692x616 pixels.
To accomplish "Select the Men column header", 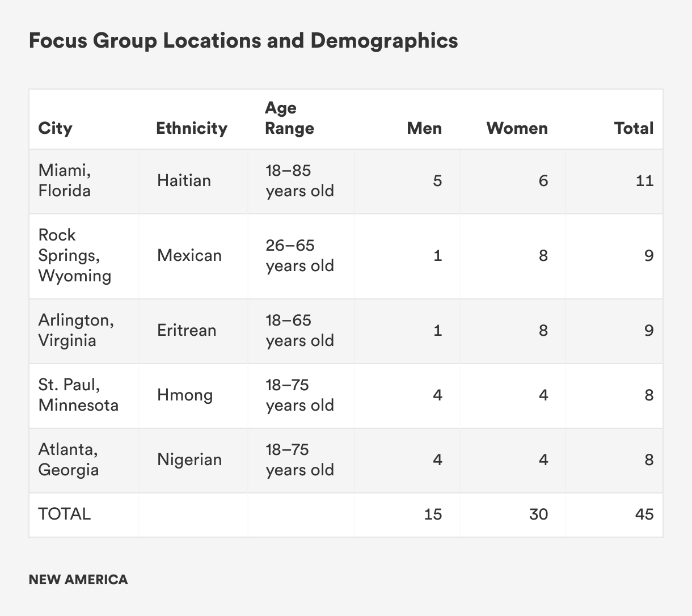I will [x=424, y=128].
